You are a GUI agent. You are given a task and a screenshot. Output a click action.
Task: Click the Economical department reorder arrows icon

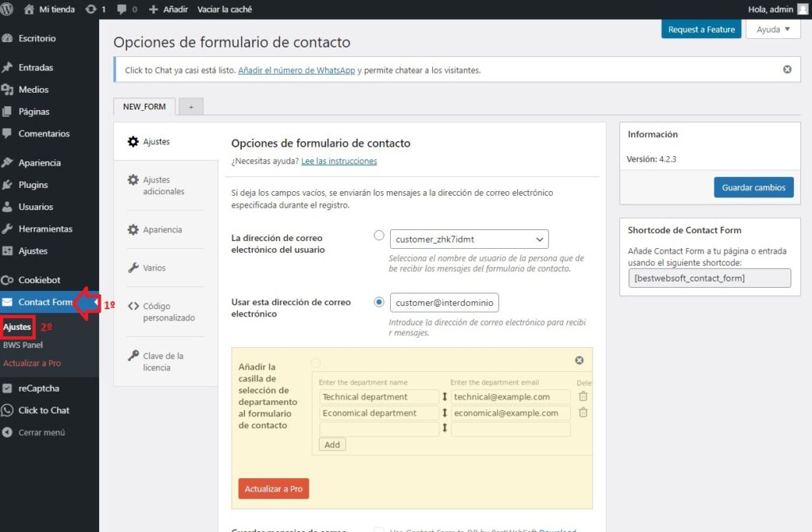[444, 413]
